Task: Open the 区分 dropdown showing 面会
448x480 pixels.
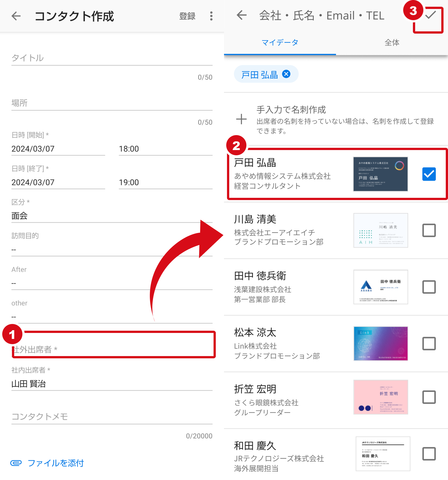Action: coord(112,216)
